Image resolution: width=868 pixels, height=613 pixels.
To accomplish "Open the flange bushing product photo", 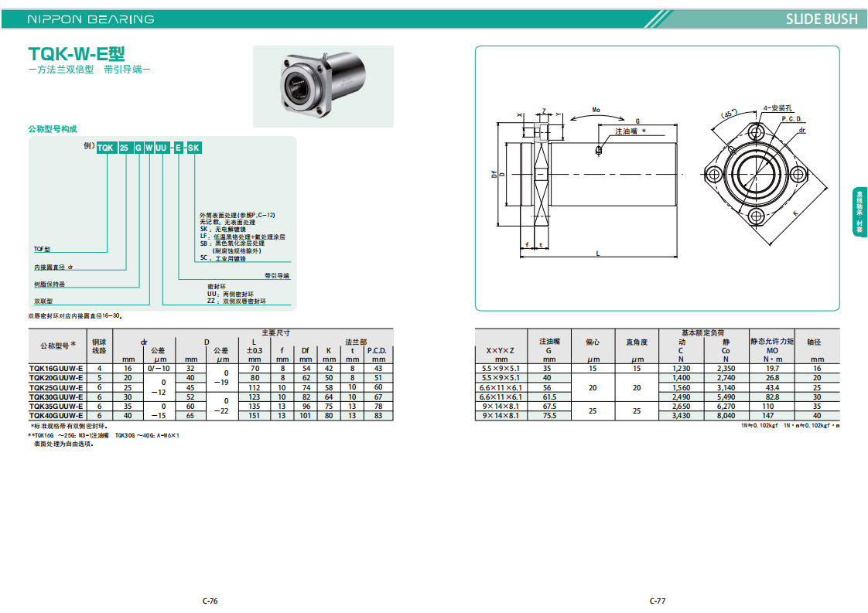I will (x=323, y=87).
